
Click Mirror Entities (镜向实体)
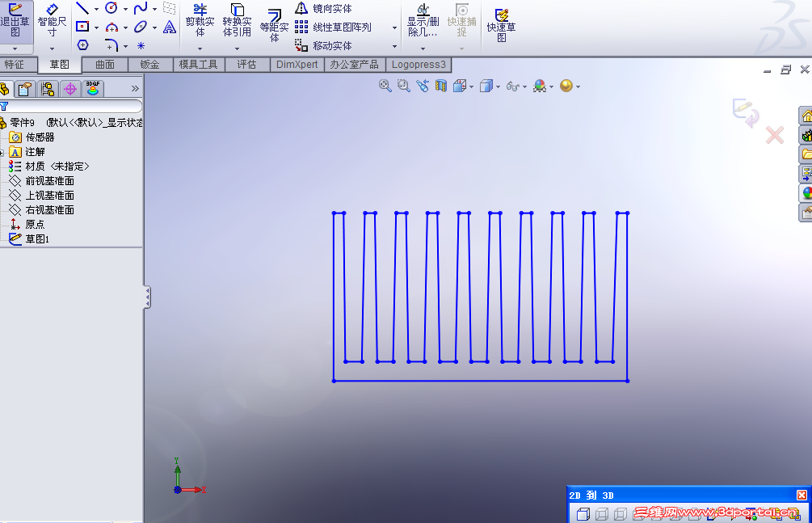pyautogui.click(x=324, y=8)
